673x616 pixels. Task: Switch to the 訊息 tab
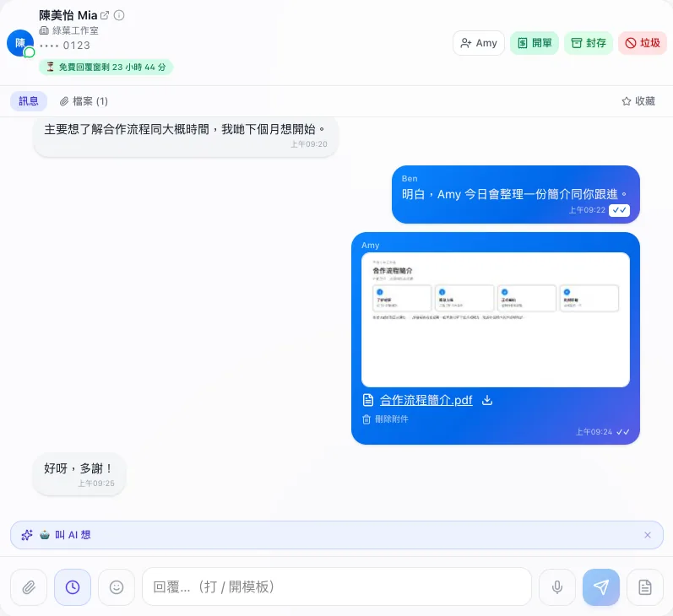click(29, 101)
